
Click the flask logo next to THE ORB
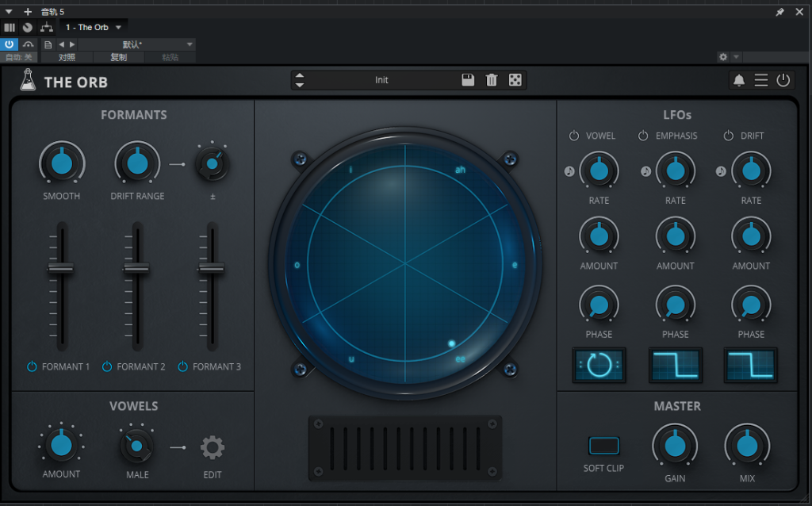[28, 80]
